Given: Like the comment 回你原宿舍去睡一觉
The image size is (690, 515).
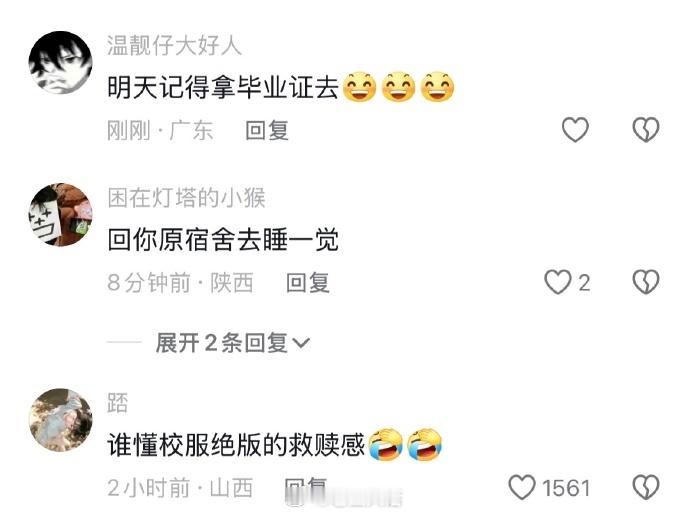Looking at the screenshot, I should pyautogui.click(x=558, y=282).
